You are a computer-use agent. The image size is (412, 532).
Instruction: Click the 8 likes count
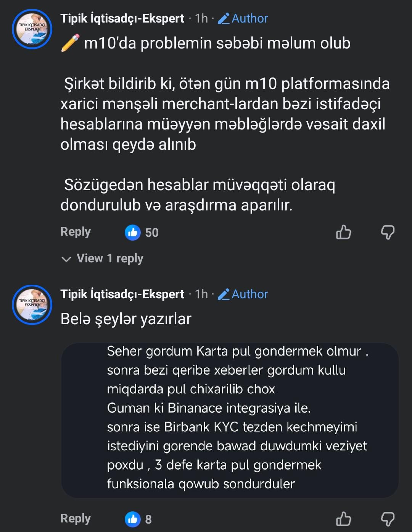click(x=148, y=519)
